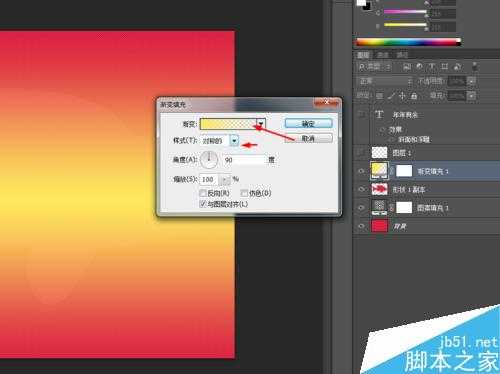500x374 pixels.
Task: Click the angle dial in the gradient dialog
Action: (209, 160)
